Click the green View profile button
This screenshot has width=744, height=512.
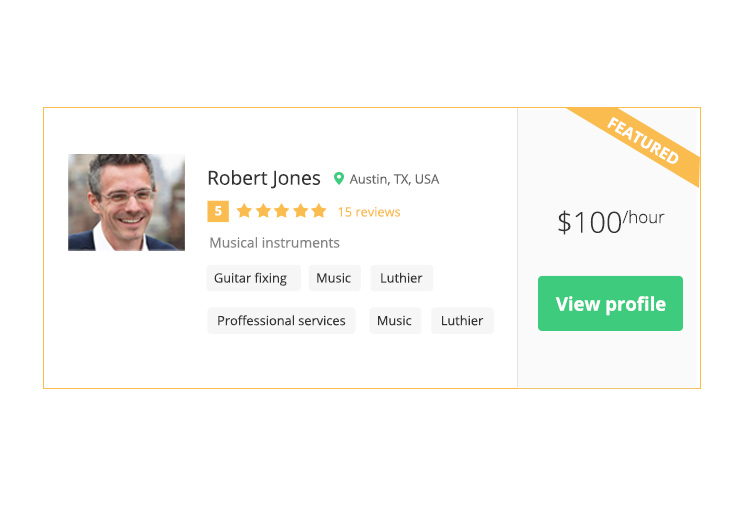610,304
